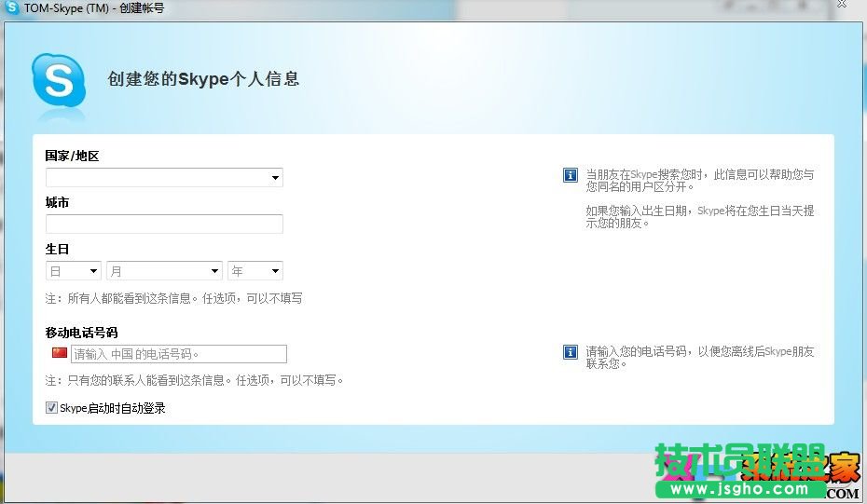Open the 年 (year) birthday dropdown
867x504 pixels.
point(255,271)
